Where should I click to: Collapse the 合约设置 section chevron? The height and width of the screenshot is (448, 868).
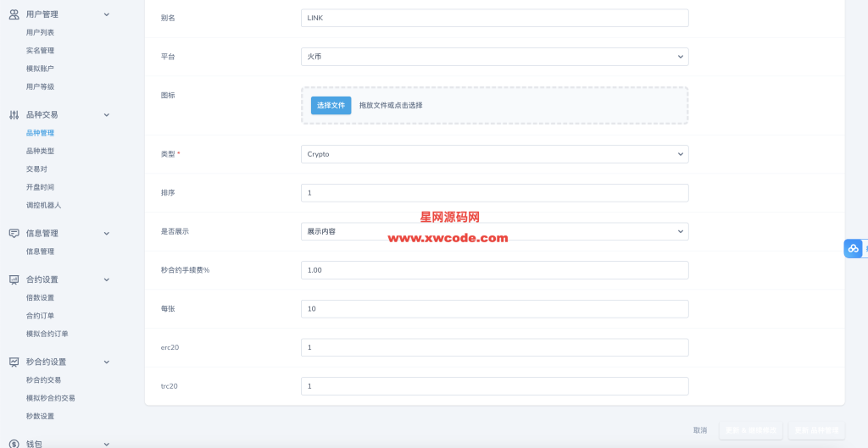[x=106, y=279]
